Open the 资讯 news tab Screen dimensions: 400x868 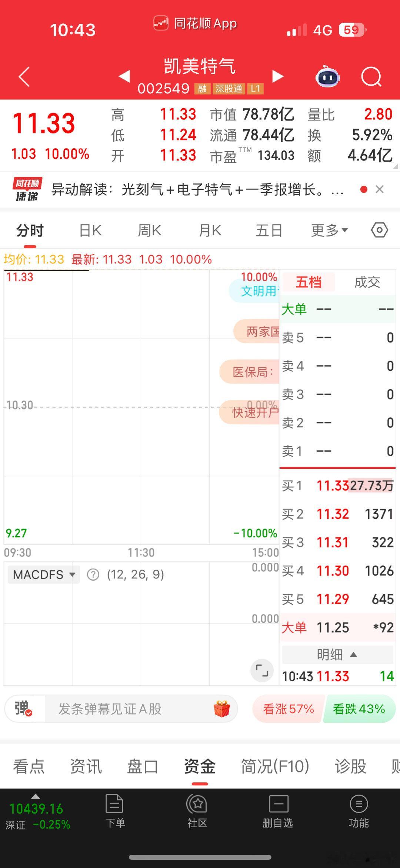click(86, 766)
